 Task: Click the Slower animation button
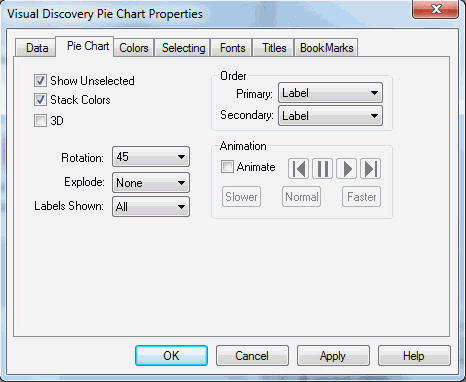(241, 197)
